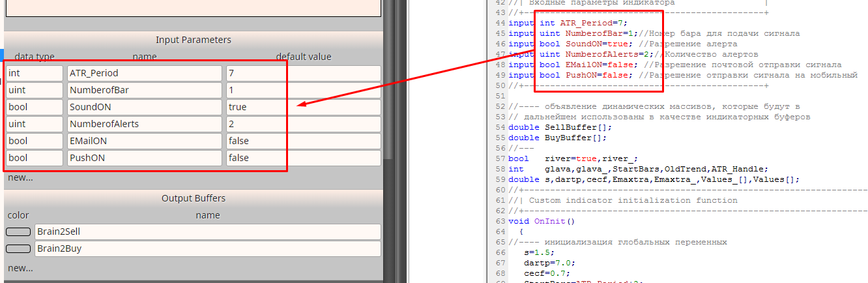Edit the SoundON default value 'true'
The image size is (868, 283).
pos(303,107)
